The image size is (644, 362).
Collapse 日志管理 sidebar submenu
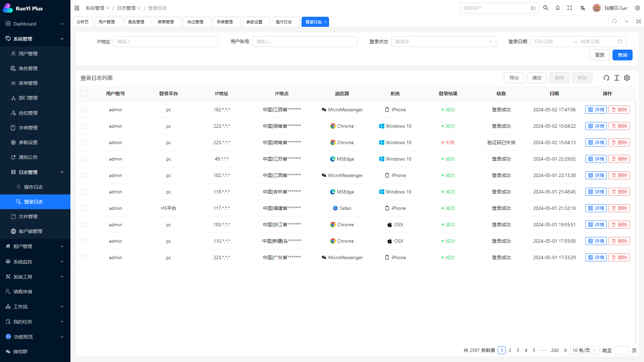35,172
